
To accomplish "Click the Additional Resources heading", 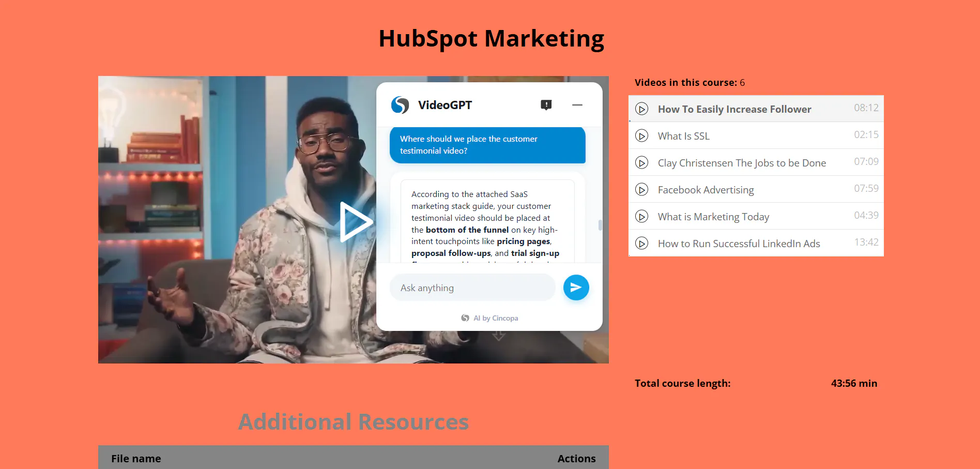I will pyautogui.click(x=354, y=421).
